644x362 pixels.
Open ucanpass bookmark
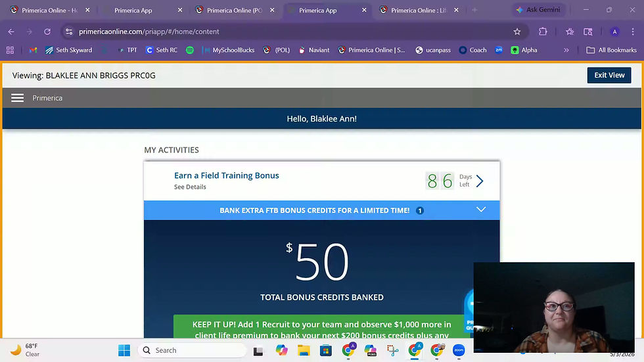click(433, 50)
